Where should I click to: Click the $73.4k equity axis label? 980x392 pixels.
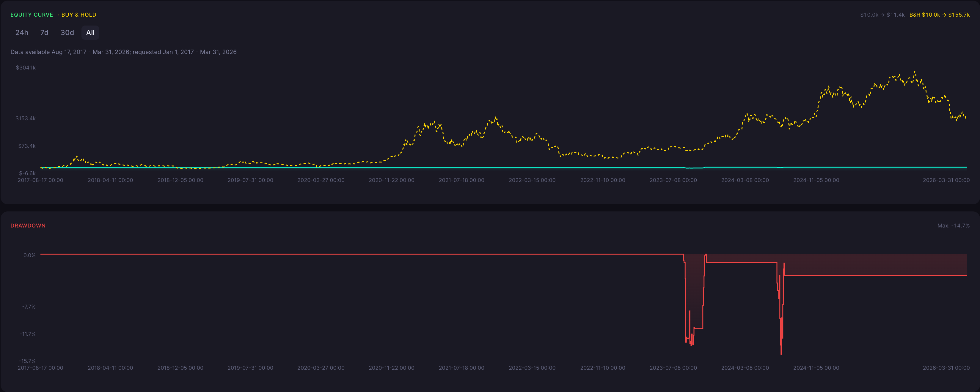click(x=27, y=146)
